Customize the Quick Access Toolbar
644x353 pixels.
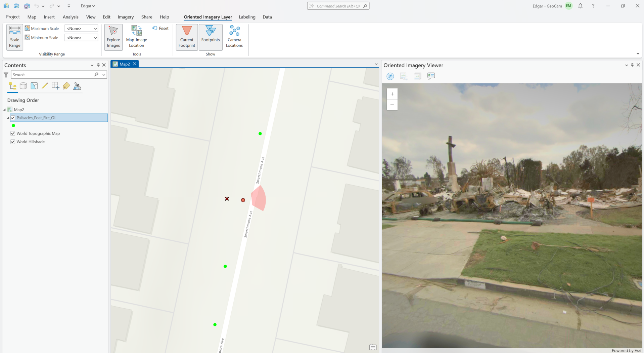[69, 6]
